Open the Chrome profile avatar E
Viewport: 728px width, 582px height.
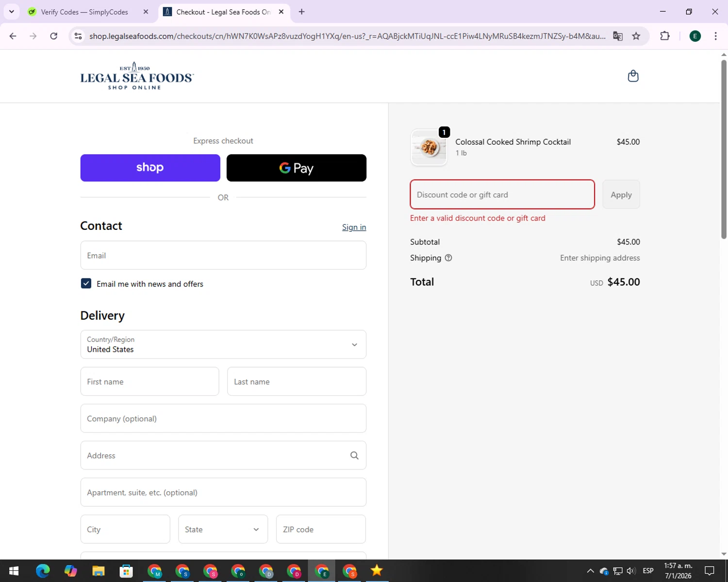(x=695, y=36)
